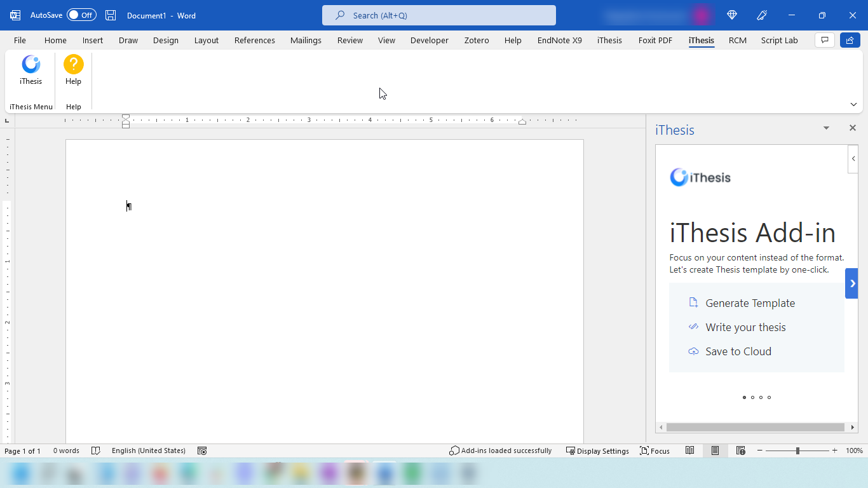Click the diamond premium icon in title bar

pyautogui.click(x=732, y=15)
